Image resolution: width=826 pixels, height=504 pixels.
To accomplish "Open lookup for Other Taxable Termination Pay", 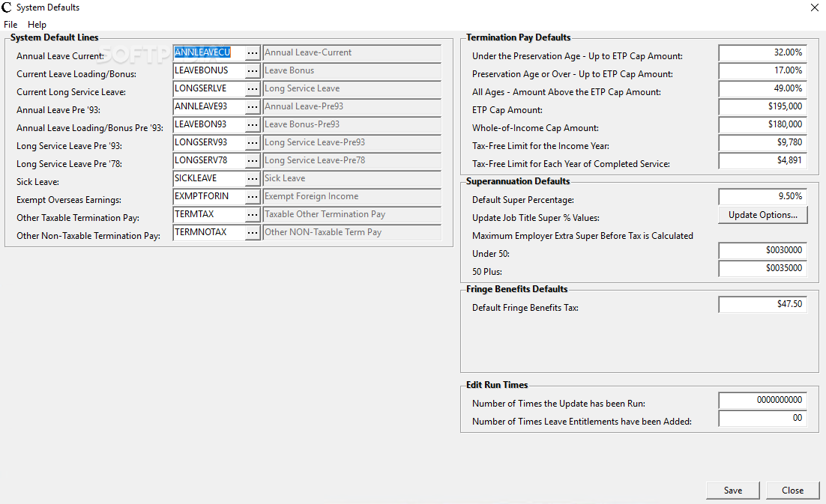I will (253, 214).
